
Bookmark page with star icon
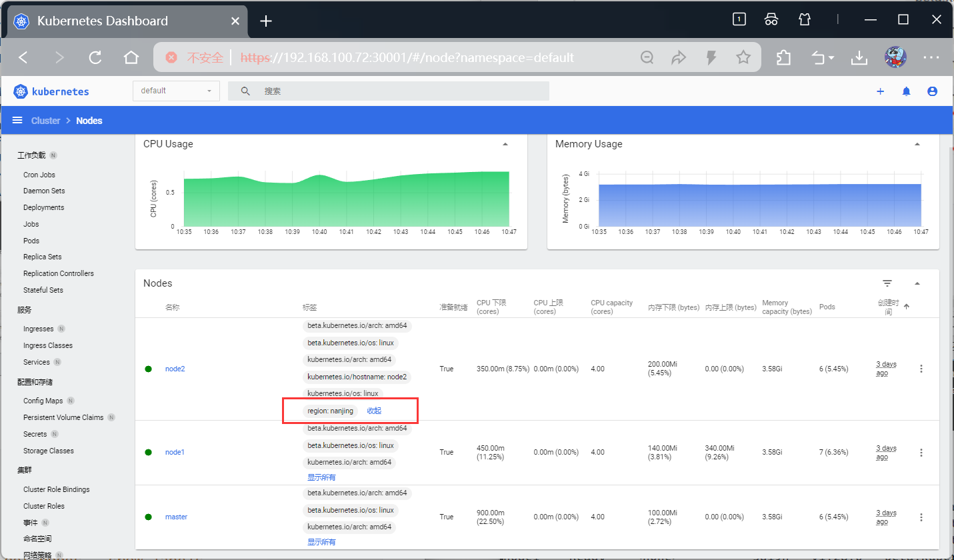743,57
